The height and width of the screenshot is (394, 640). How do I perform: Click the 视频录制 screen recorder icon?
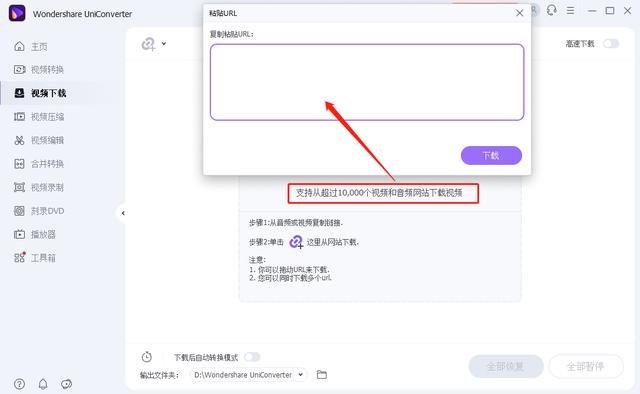click(x=19, y=187)
